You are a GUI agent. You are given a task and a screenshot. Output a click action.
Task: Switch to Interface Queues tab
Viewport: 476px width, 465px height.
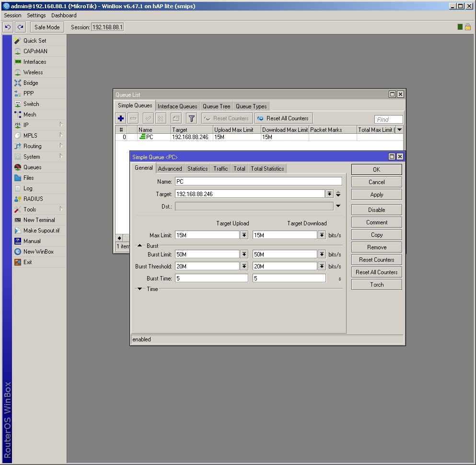coord(177,106)
